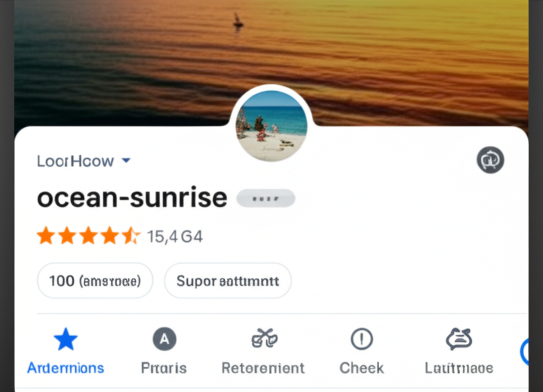Open the round beach profile picture
This screenshot has height=392, width=543.
[271, 126]
